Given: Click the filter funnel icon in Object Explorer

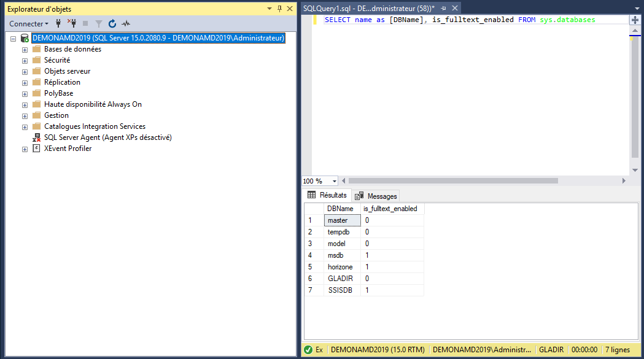Looking at the screenshot, I should (x=99, y=23).
